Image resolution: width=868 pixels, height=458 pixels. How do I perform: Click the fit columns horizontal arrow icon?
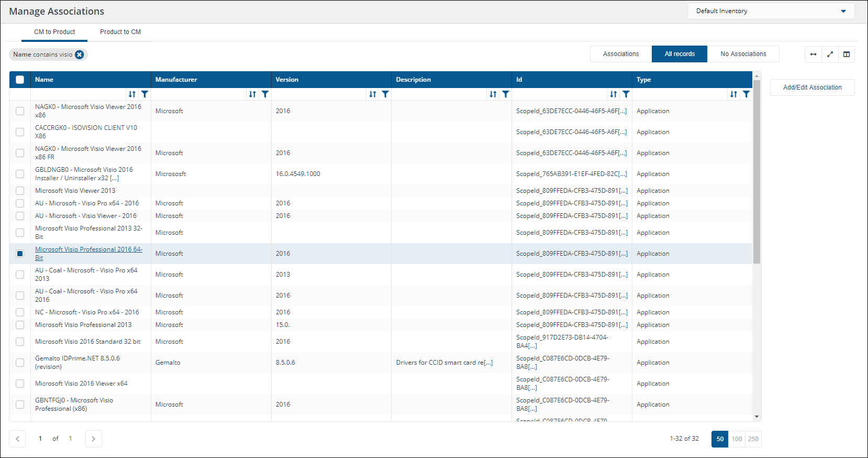[x=813, y=54]
